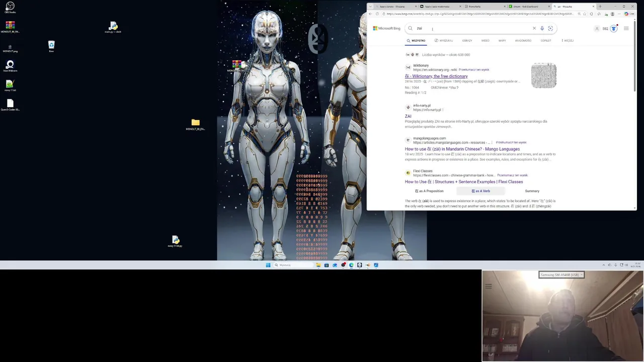
Task: Expand the browser tab search dropdown
Action: [370, 7]
